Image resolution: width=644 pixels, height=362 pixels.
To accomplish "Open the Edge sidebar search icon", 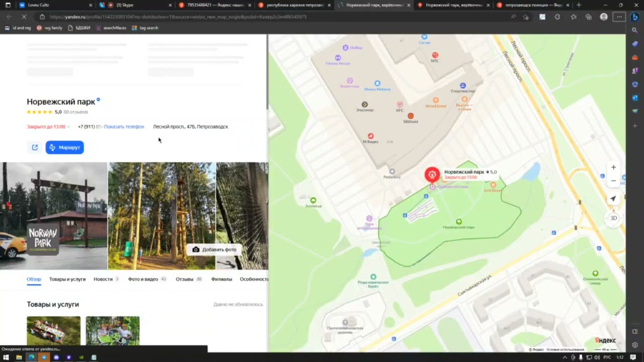I will 635,30.
